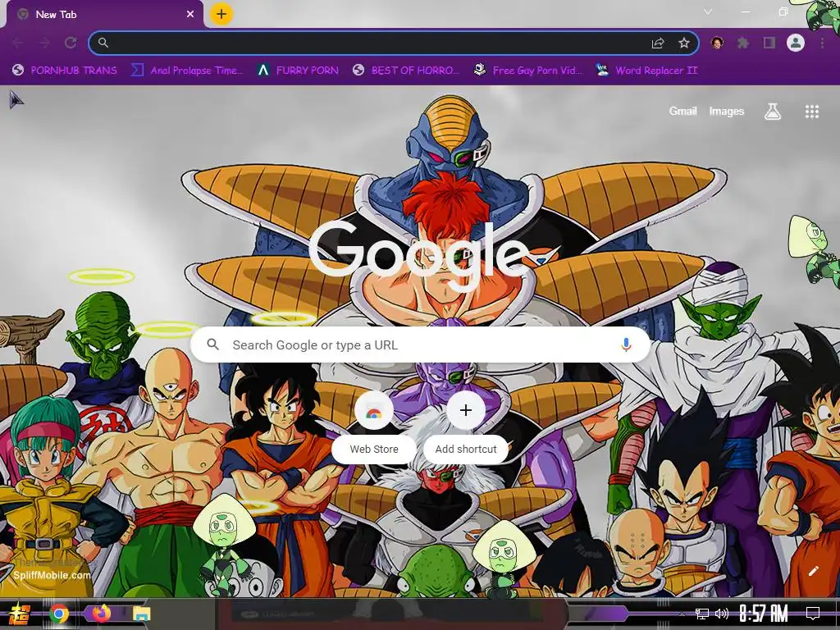Open the network tray icon
The width and height of the screenshot is (840, 630).
(x=702, y=614)
